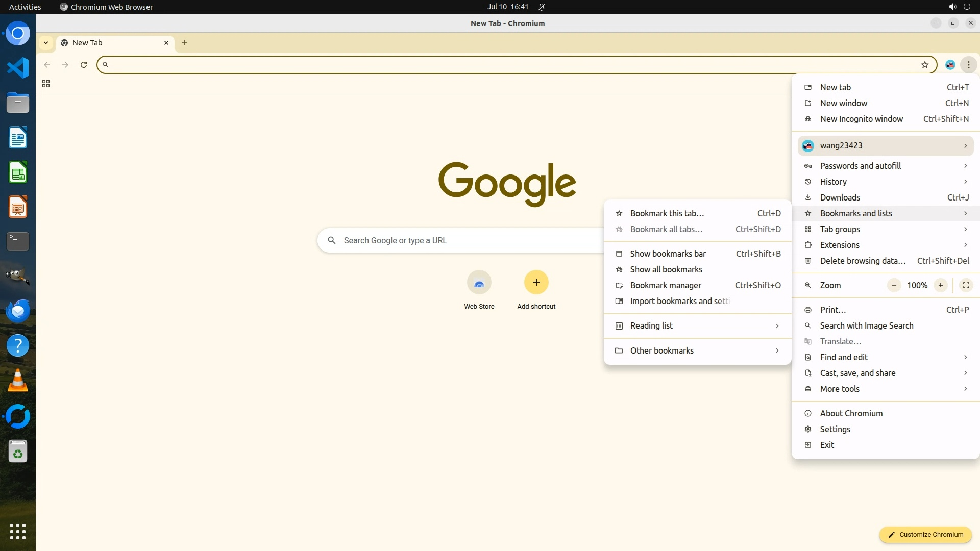Screen dimensions: 980x551
Task: Reload the page with refresh icon
Action: (x=84, y=65)
